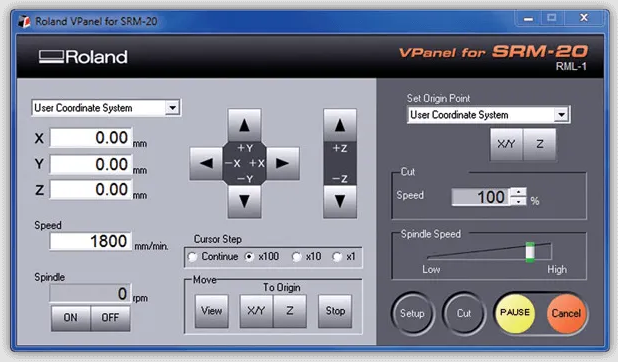Stop the current movement
618x362 pixels.
coord(335,311)
